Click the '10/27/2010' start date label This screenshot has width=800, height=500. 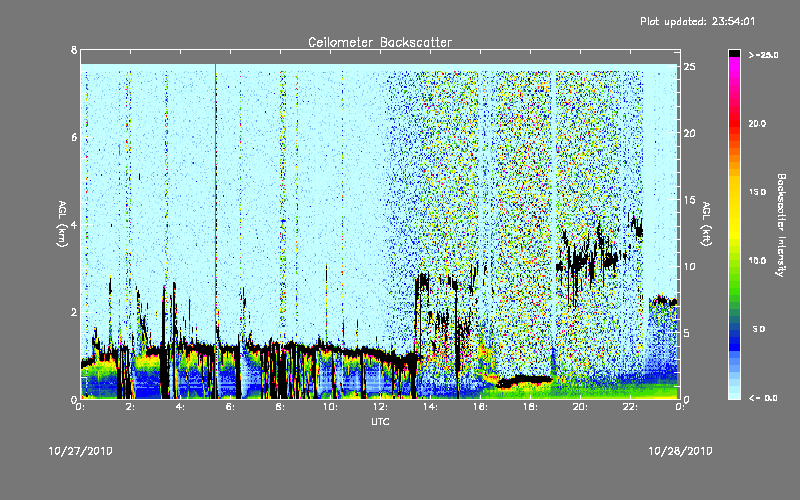point(81,451)
